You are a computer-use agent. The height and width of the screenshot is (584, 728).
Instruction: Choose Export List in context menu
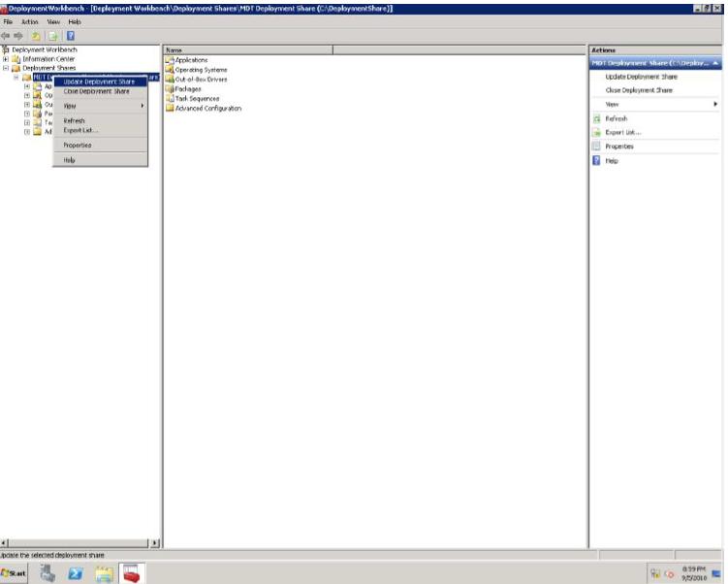pos(101,131)
